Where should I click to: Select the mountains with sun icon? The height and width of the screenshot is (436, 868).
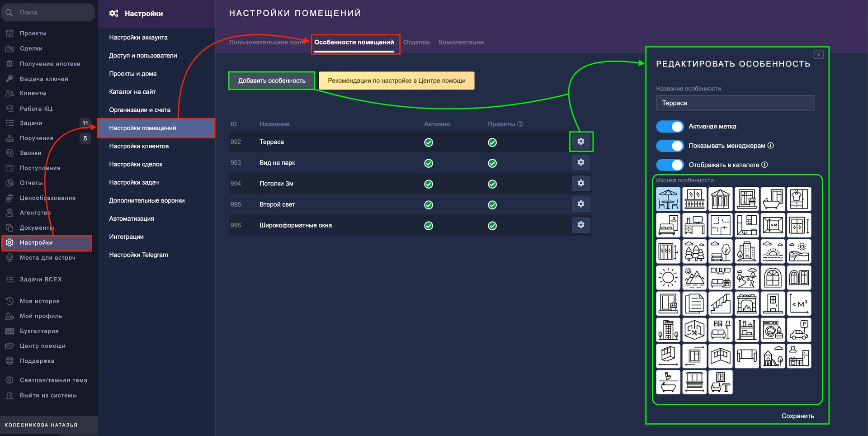pyautogui.click(x=694, y=278)
